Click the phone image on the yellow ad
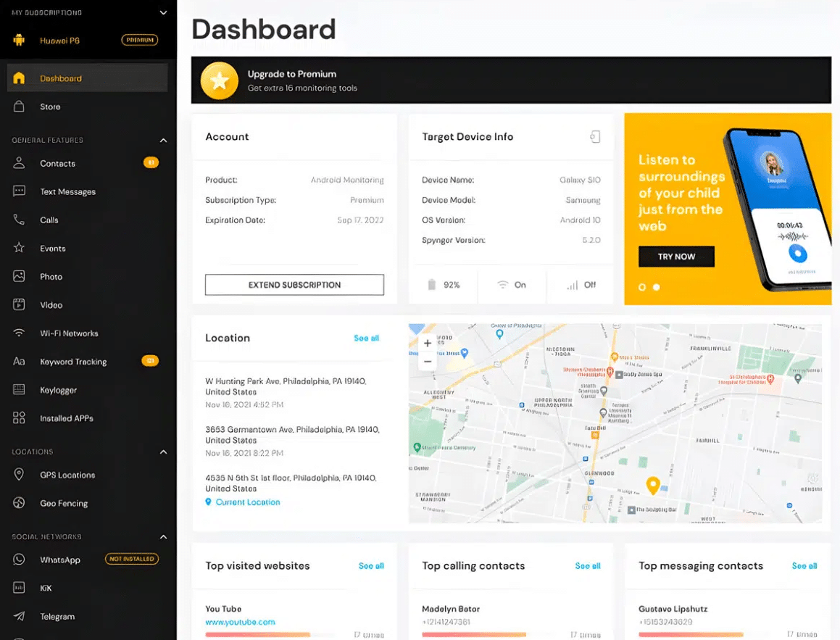The image size is (840, 640). click(778, 210)
